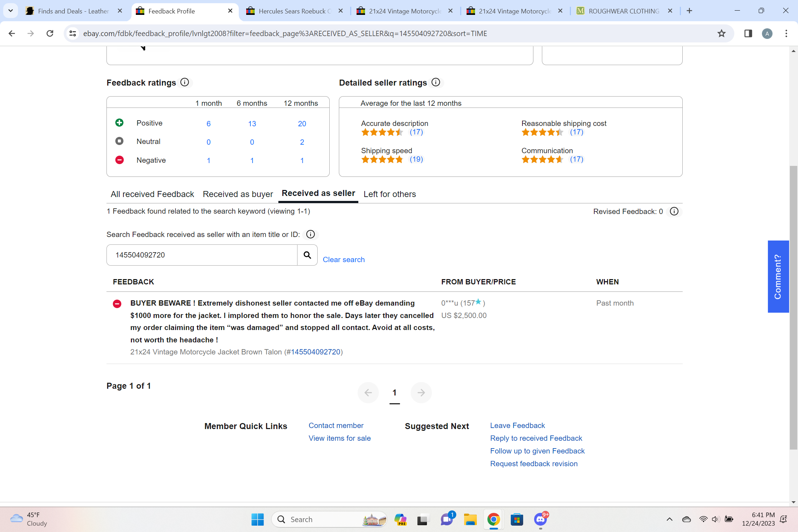Click the Clear search link

click(x=343, y=260)
